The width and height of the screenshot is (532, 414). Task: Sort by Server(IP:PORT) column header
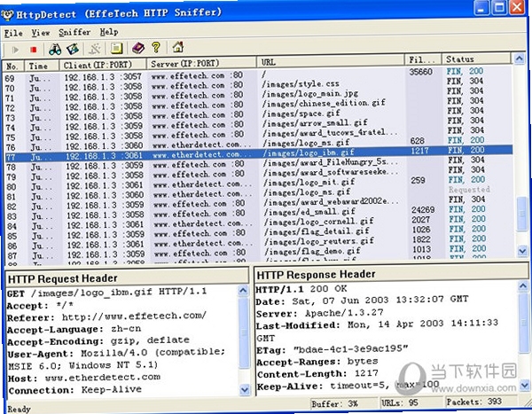pyautogui.click(x=201, y=63)
